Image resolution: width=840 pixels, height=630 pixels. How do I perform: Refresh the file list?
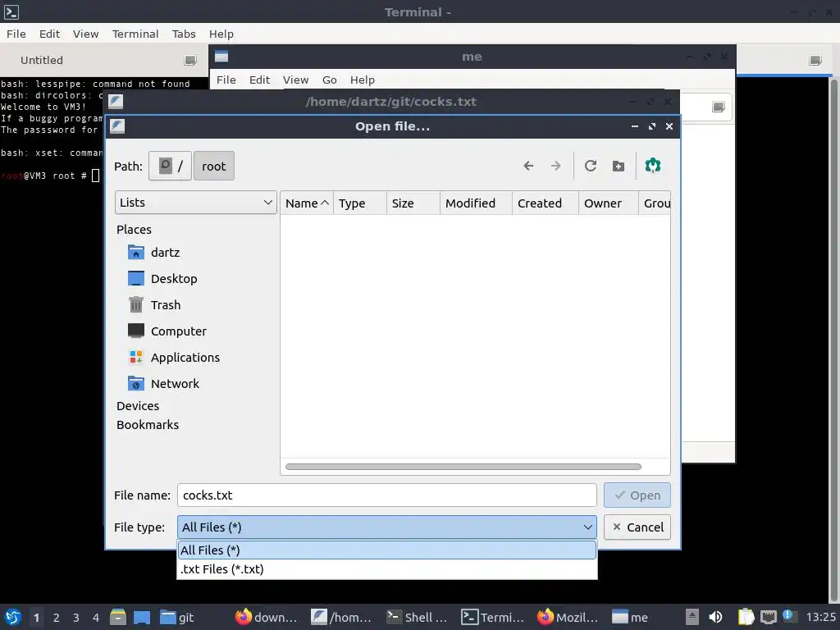click(x=591, y=166)
